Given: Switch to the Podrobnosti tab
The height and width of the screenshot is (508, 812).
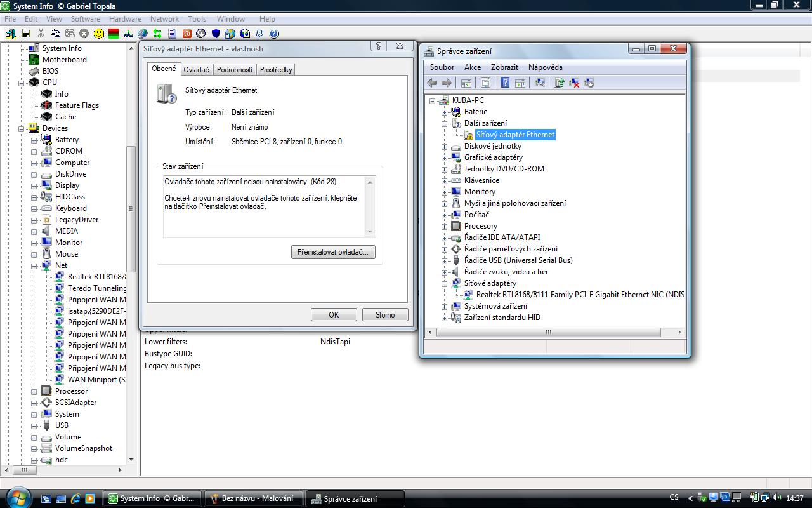Looking at the screenshot, I should pyautogui.click(x=235, y=70).
